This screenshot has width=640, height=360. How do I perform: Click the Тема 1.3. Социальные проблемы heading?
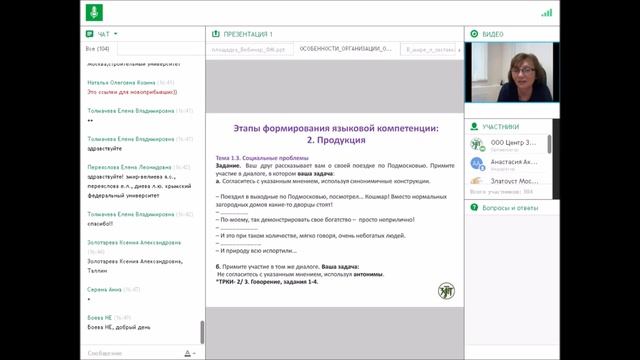[262, 158]
